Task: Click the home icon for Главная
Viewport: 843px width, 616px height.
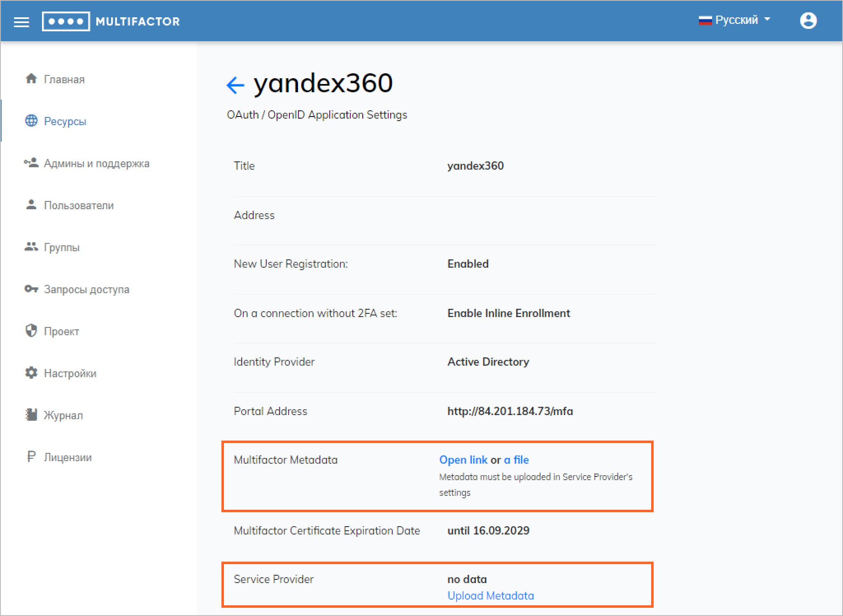Action: (x=31, y=79)
